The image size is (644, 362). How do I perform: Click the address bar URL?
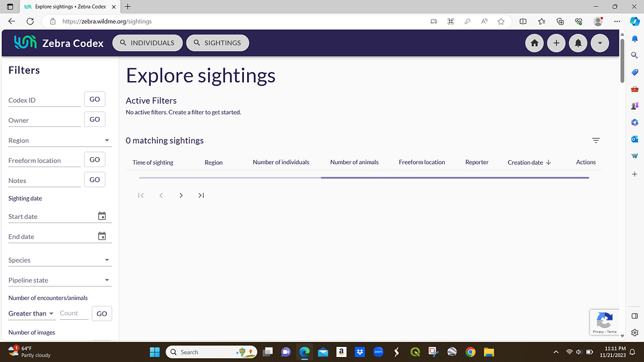point(107,21)
